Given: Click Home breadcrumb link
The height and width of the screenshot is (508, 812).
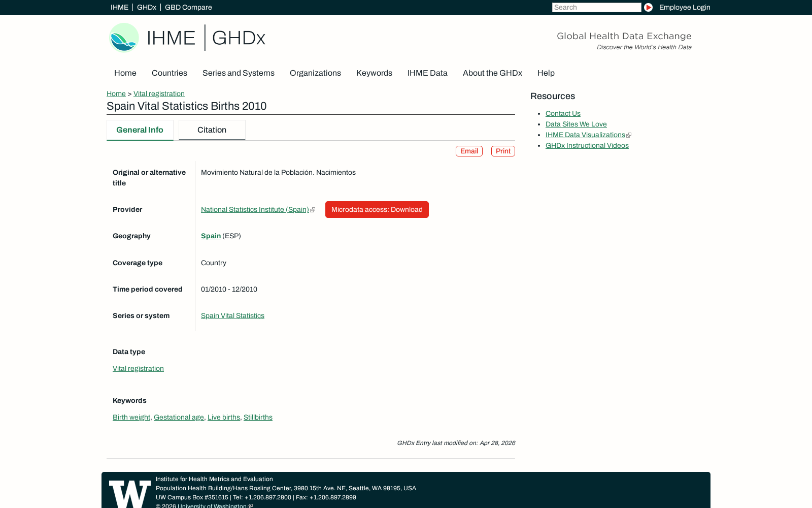Looking at the screenshot, I should [x=116, y=93].
